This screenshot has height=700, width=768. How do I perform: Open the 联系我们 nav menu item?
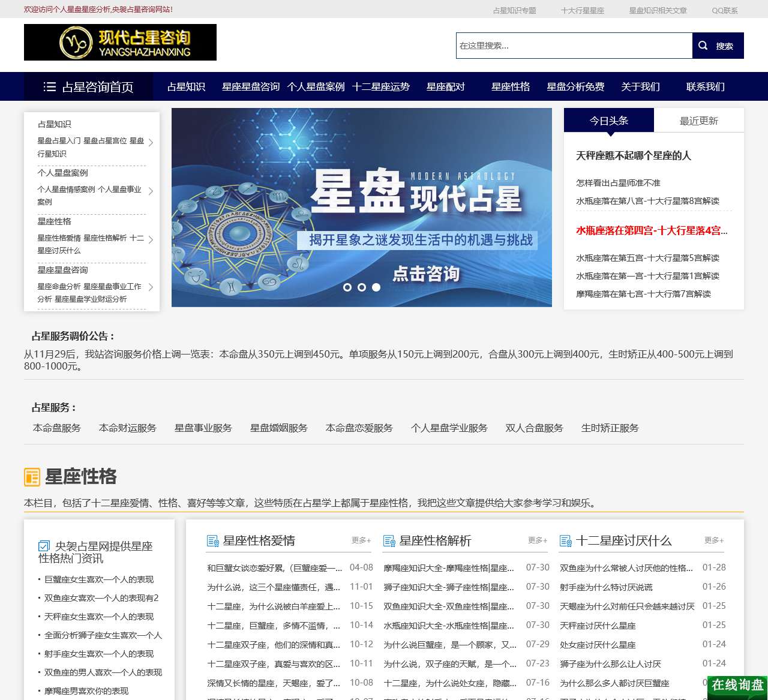click(x=705, y=87)
